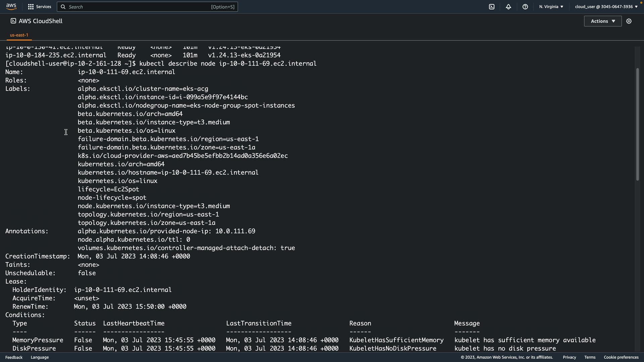This screenshot has height=362, width=644.
Task: Click the Services menu label
Action: coord(44,7)
